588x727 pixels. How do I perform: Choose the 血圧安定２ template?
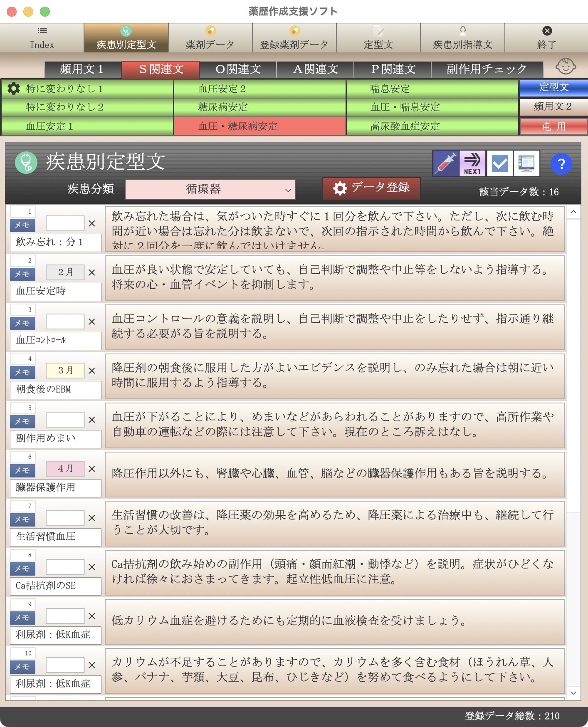coord(260,89)
